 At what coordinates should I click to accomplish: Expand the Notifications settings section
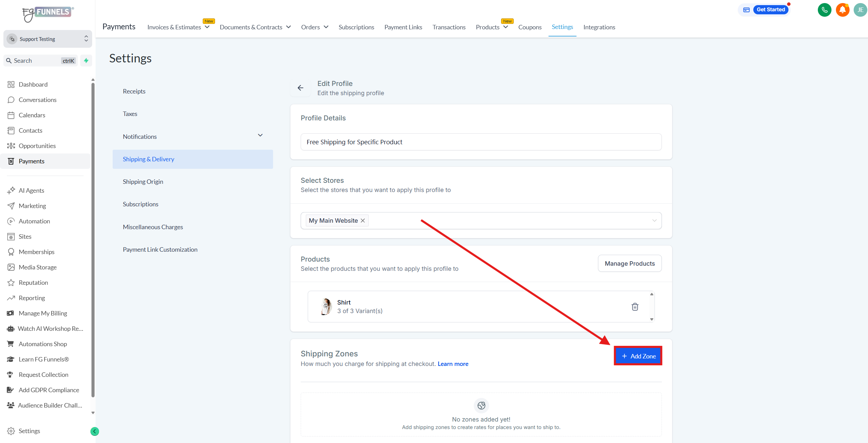click(x=260, y=136)
